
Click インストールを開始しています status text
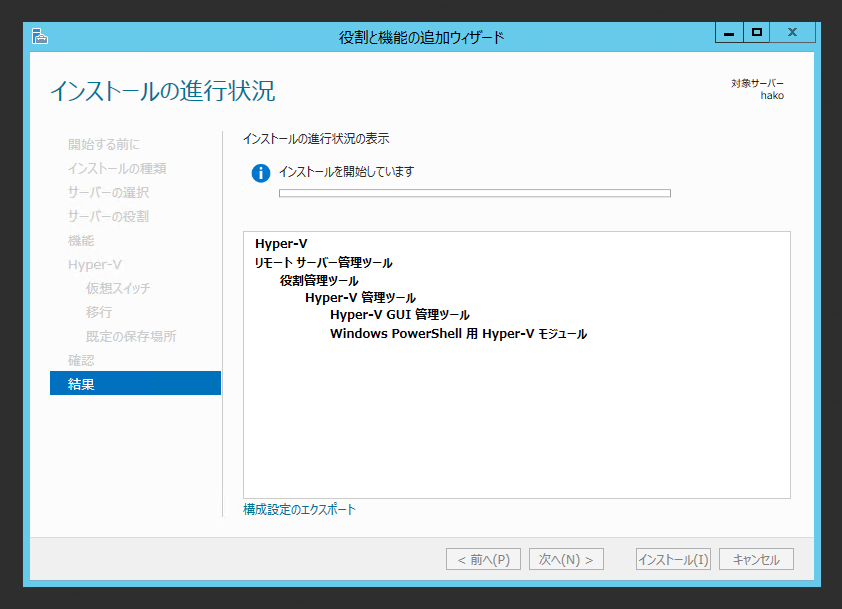346,172
